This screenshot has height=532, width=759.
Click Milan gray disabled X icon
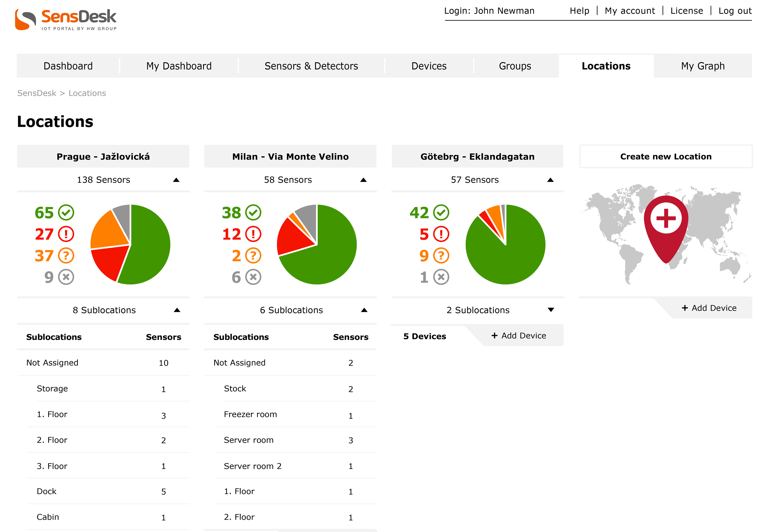tap(253, 277)
